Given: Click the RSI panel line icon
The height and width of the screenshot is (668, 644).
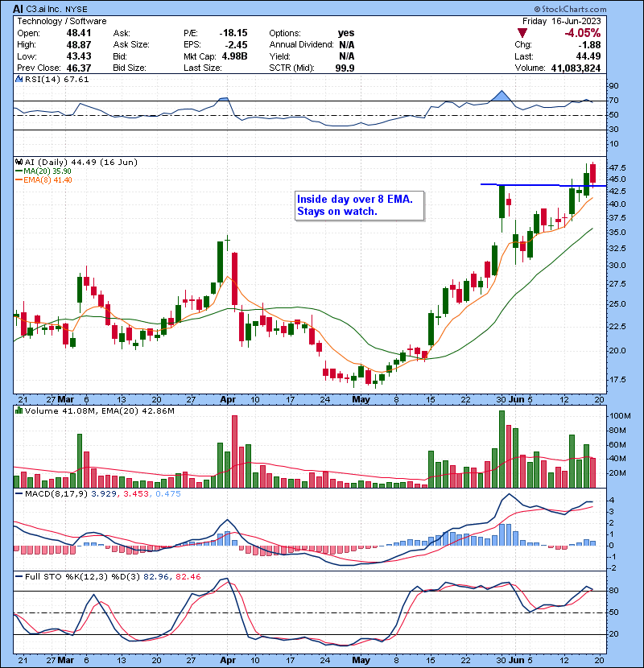Looking at the screenshot, I should click(19, 79).
